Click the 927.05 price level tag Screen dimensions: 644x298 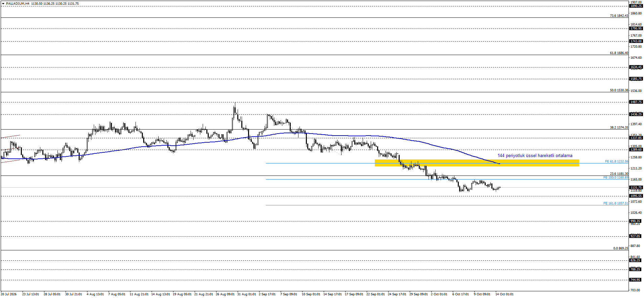coord(636,236)
